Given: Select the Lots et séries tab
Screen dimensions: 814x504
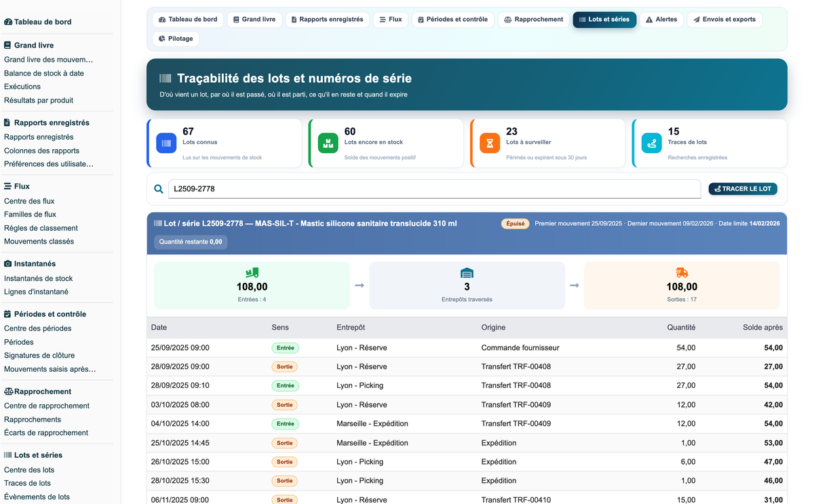Looking at the screenshot, I should coord(604,20).
